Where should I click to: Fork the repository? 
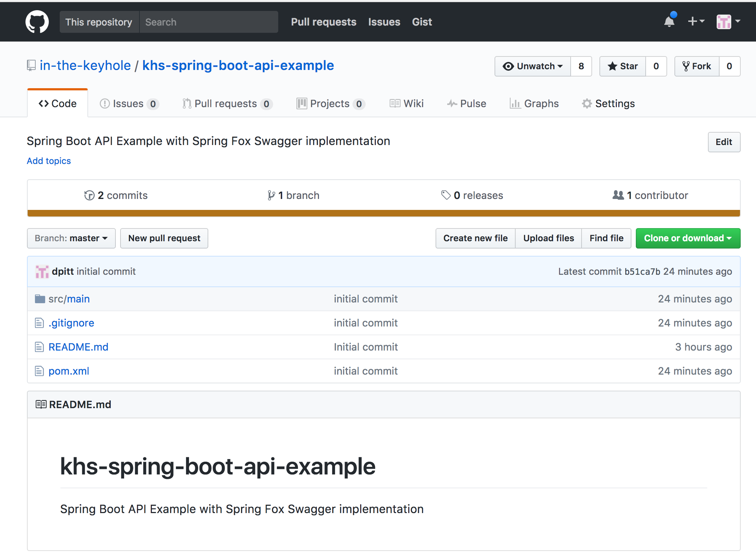click(x=697, y=66)
